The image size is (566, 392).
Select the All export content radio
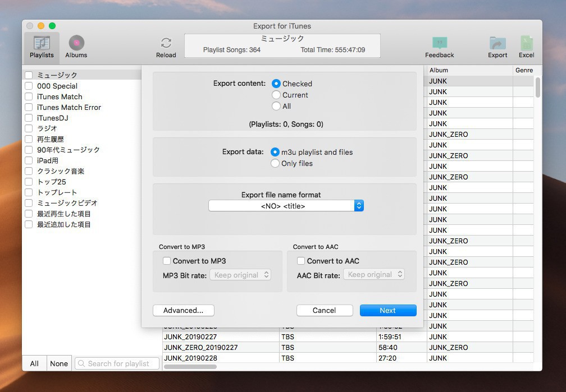276,106
